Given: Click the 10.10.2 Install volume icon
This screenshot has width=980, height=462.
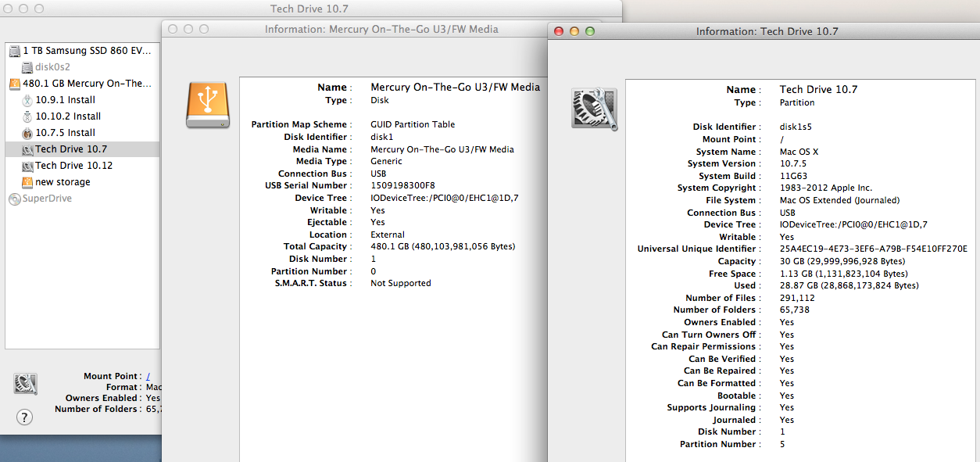Looking at the screenshot, I should tap(27, 116).
